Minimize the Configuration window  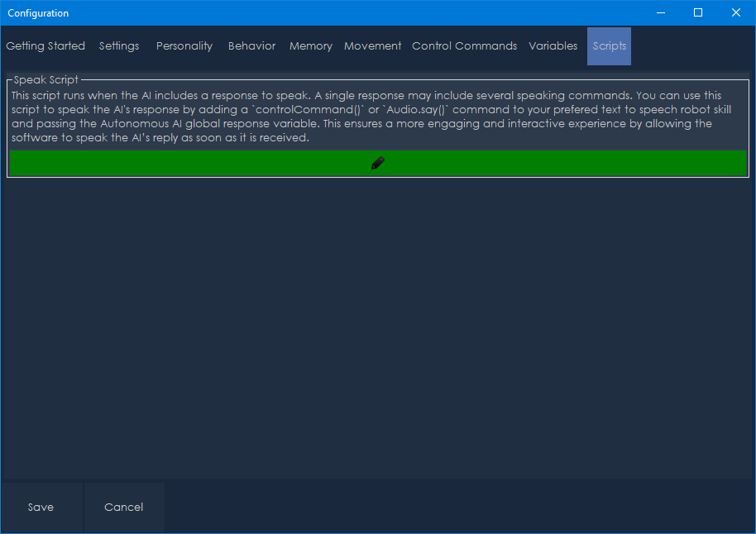(x=660, y=12)
